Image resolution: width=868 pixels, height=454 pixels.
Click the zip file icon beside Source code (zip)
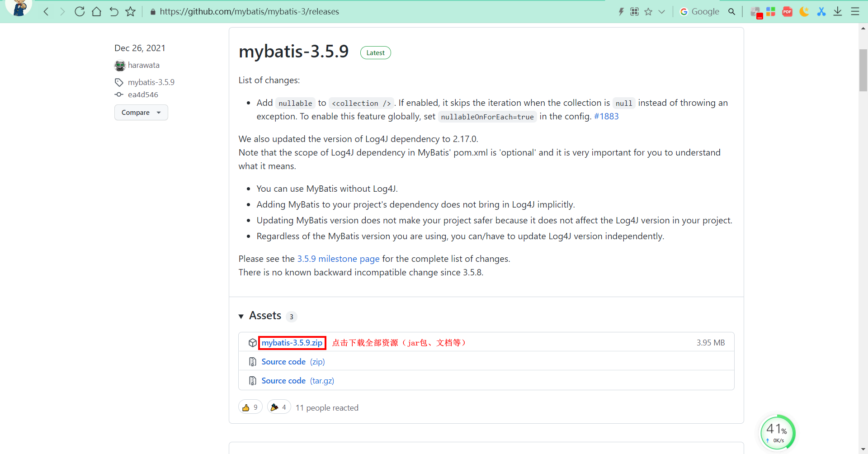pos(253,362)
